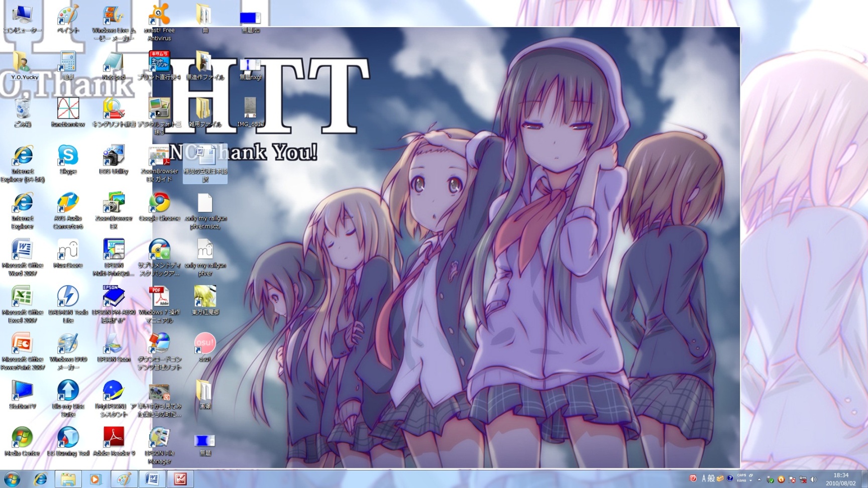The image size is (868, 488).
Task: Show hidden system tray icons
Action: [759, 479]
